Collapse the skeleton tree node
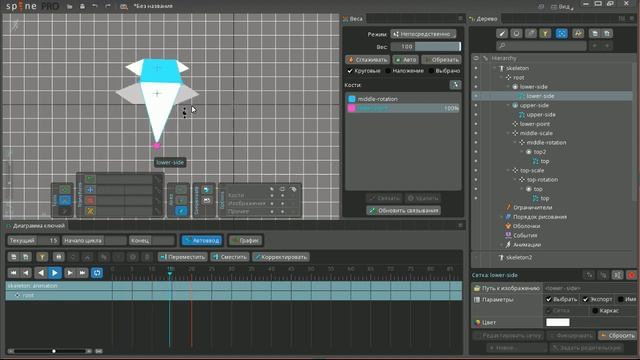This screenshot has width=640, height=360. coord(495,68)
